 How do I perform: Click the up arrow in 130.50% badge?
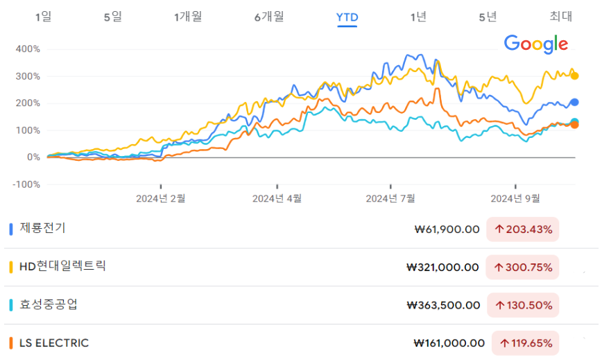(500, 305)
